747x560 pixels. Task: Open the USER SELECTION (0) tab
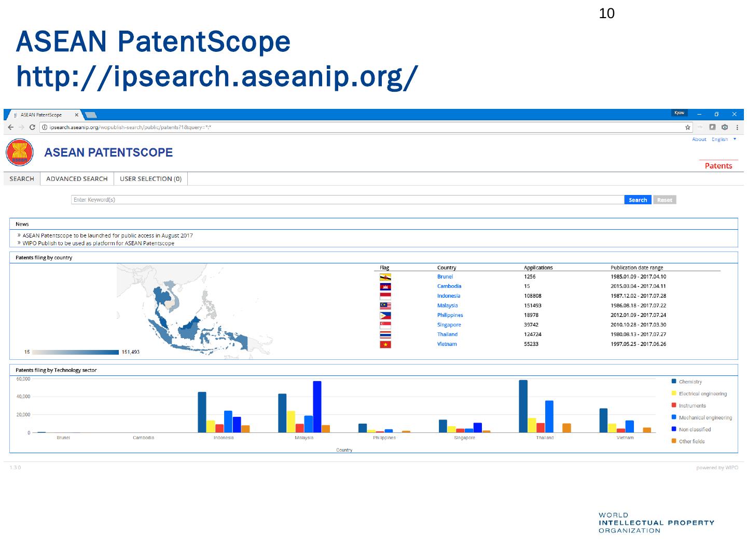coord(150,179)
